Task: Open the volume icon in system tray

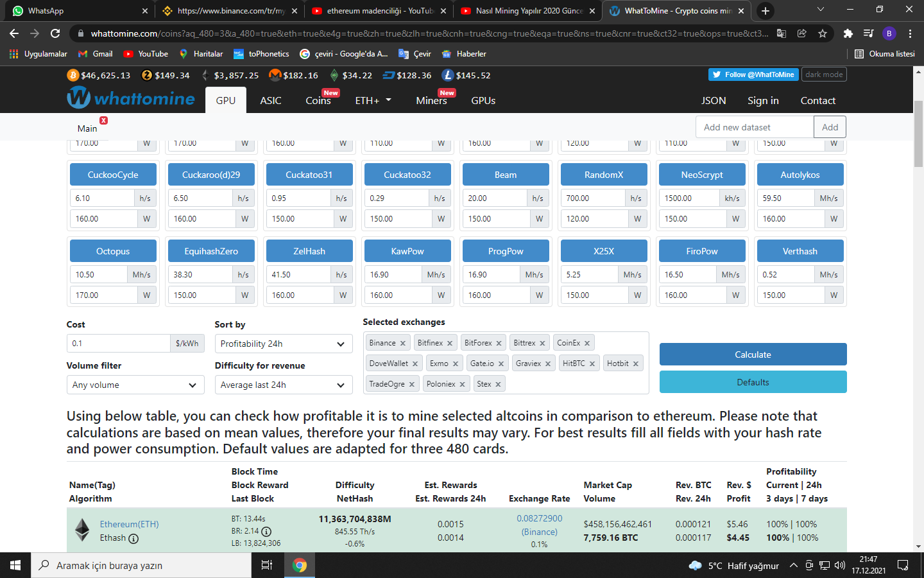Action: (840, 565)
